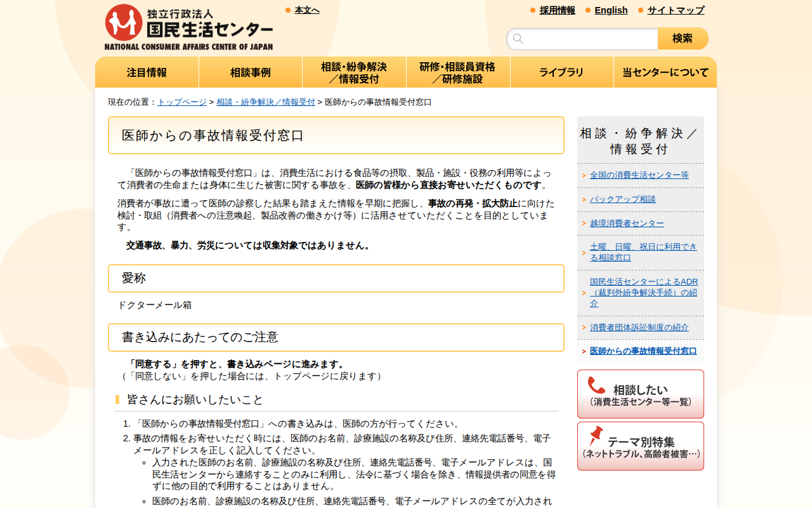Open the サイトマップ link
Image resolution: width=812 pixels, height=508 pixels.
click(x=676, y=10)
